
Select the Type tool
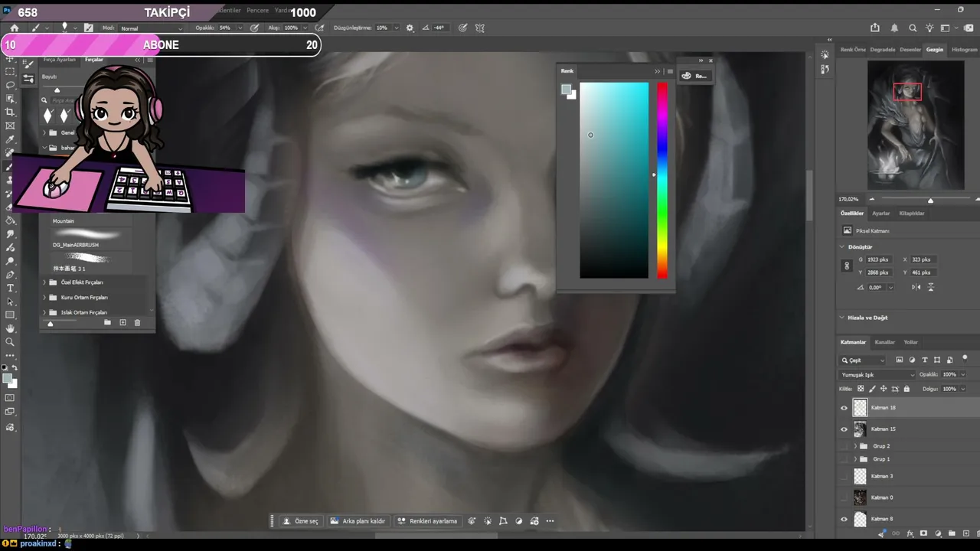[10, 288]
